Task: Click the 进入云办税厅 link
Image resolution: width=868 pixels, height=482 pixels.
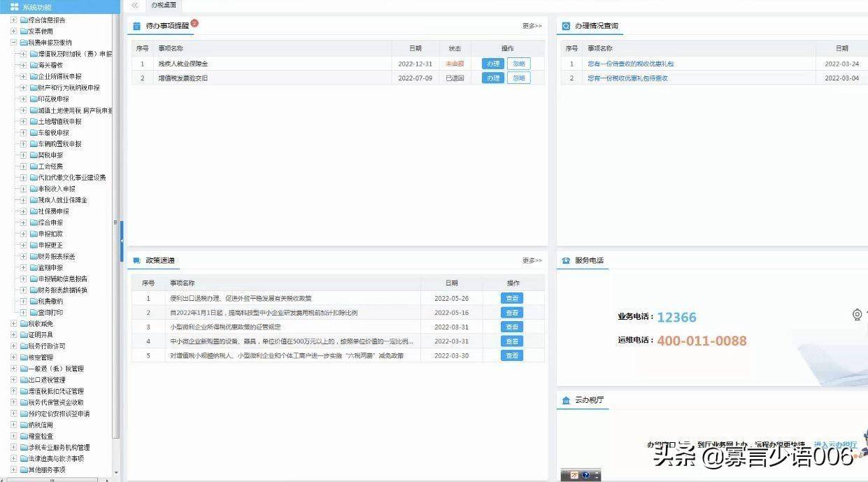Action: pyautogui.click(x=835, y=445)
